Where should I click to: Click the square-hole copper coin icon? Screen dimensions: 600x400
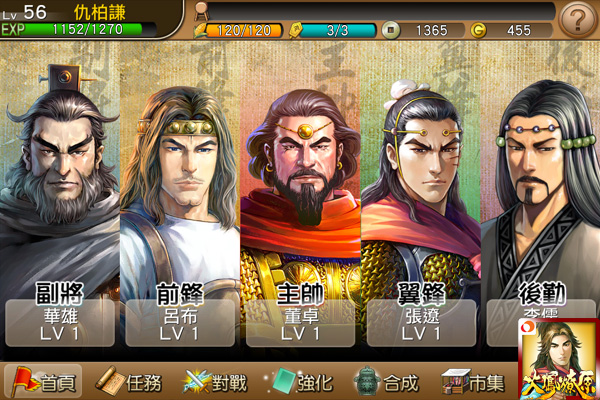pos(391,30)
